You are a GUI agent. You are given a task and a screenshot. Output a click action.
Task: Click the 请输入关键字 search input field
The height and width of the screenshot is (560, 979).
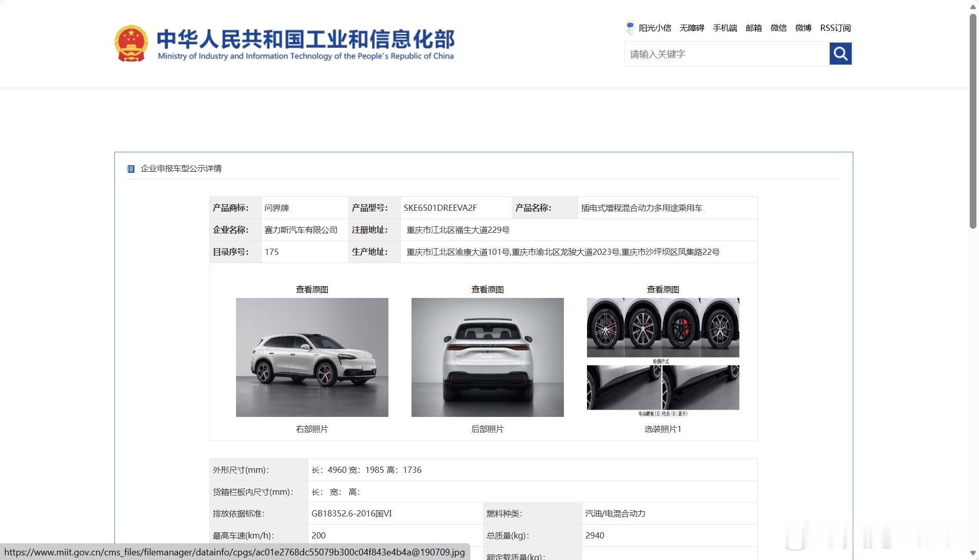point(718,54)
